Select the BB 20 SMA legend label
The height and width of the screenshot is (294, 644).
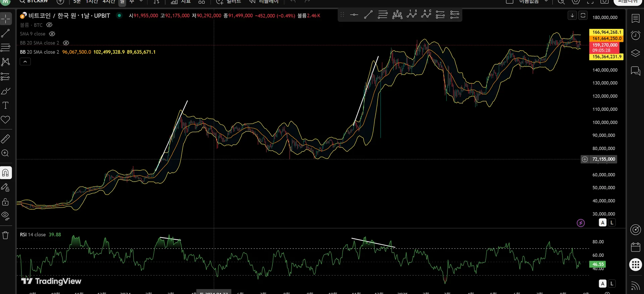click(x=40, y=52)
